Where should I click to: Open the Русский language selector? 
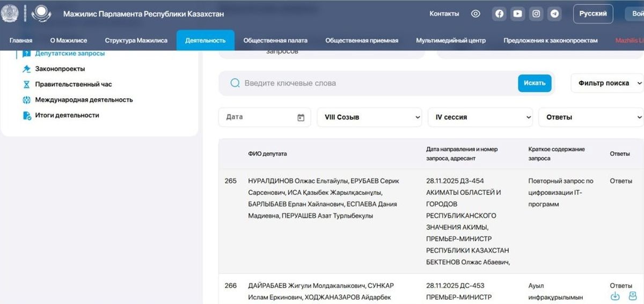click(593, 14)
